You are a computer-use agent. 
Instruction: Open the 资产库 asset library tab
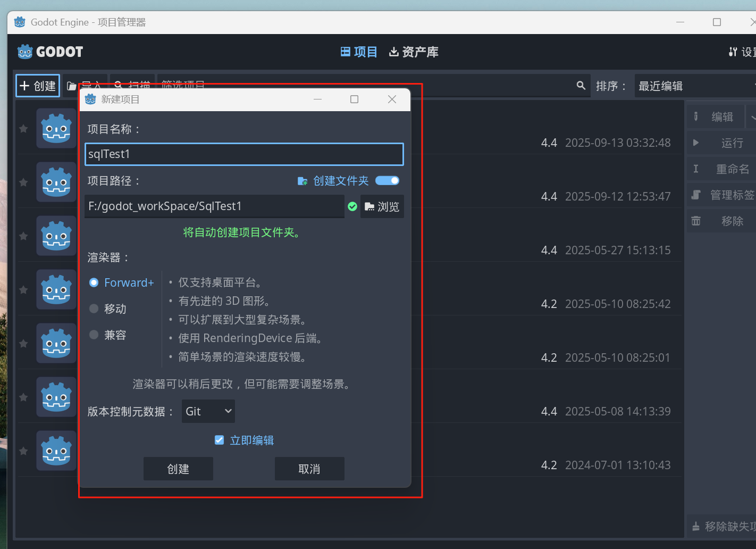pos(414,52)
